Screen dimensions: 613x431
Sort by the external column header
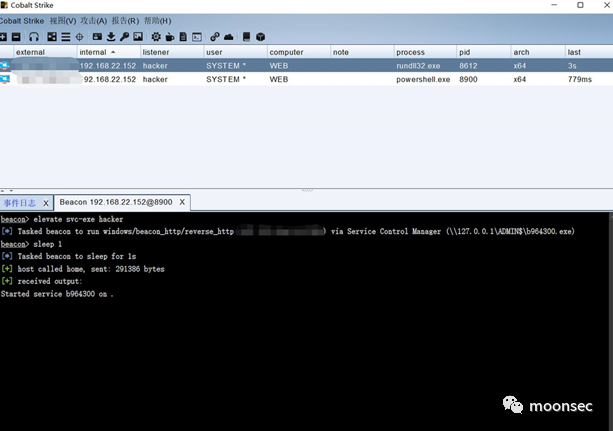point(45,52)
